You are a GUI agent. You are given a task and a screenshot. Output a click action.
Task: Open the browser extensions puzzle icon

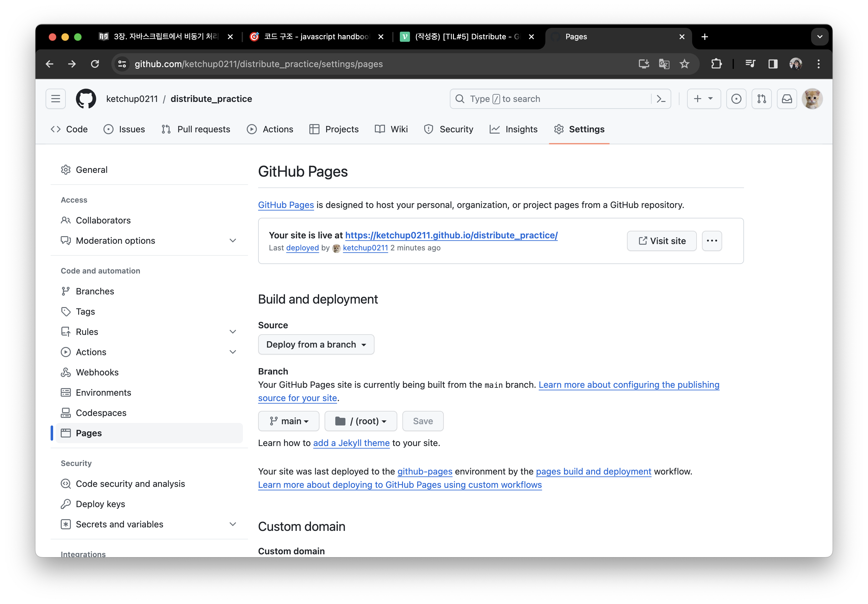pyautogui.click(x=716, y=64)
